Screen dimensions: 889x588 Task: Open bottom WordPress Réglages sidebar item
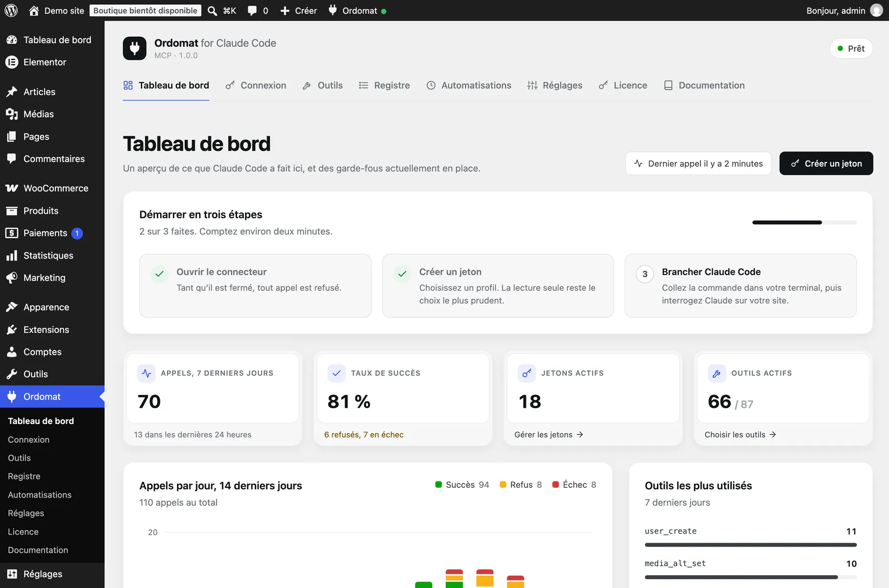[x=52, y=574]
